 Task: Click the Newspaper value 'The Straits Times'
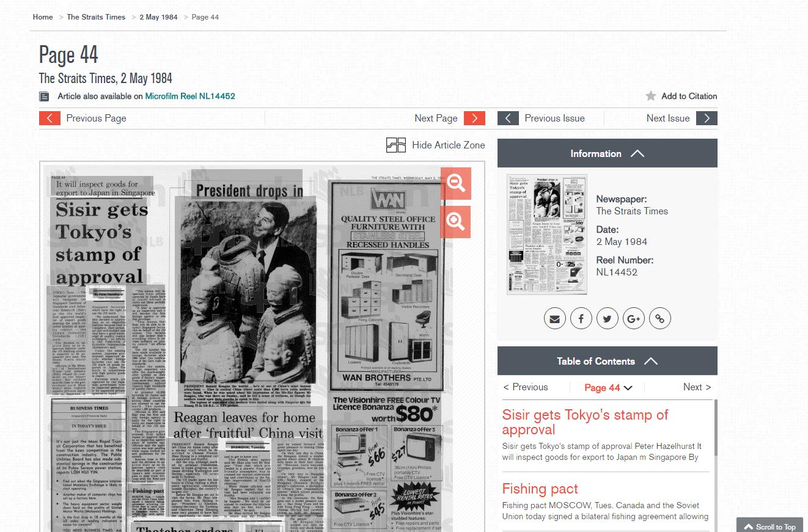click(x=632, y=211)
